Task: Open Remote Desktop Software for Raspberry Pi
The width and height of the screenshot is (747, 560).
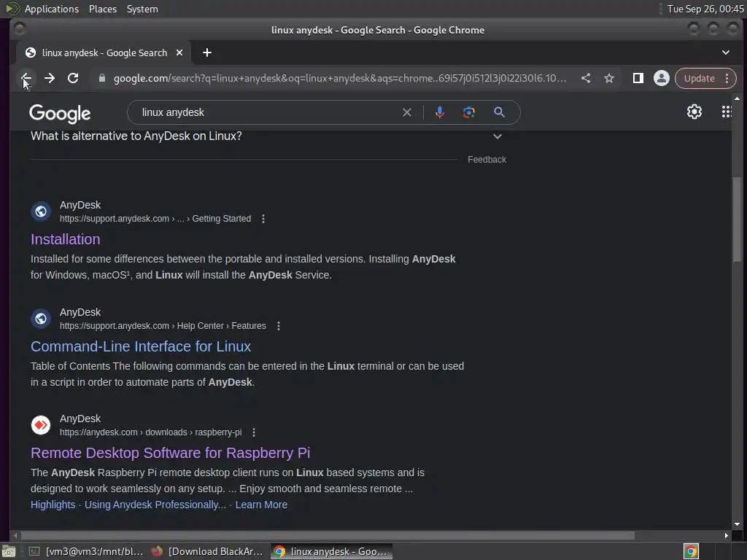Action: [x=170, y=453]
